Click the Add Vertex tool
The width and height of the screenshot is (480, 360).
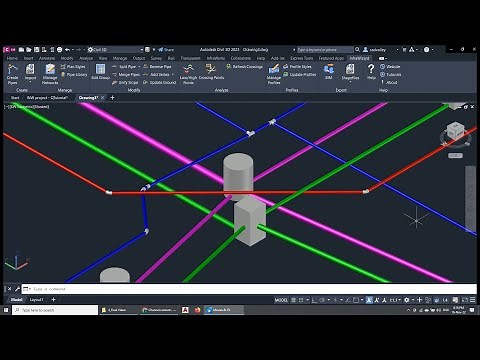point(156,75)
